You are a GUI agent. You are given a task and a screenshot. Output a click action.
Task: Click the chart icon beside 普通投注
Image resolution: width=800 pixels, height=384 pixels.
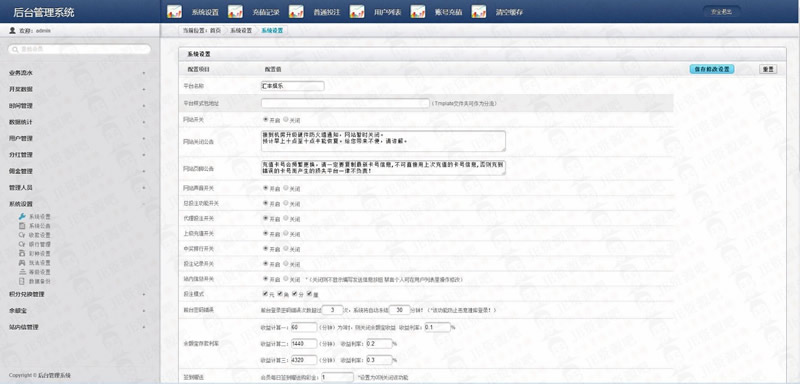[x=296, y=12]
